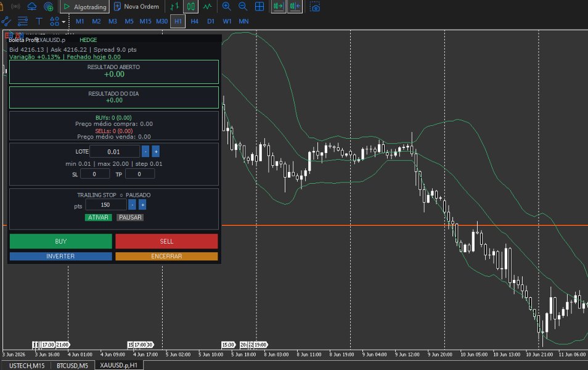Switch to D1 timeframe
The width and height of the screenshot is (588, 370).
211,22
